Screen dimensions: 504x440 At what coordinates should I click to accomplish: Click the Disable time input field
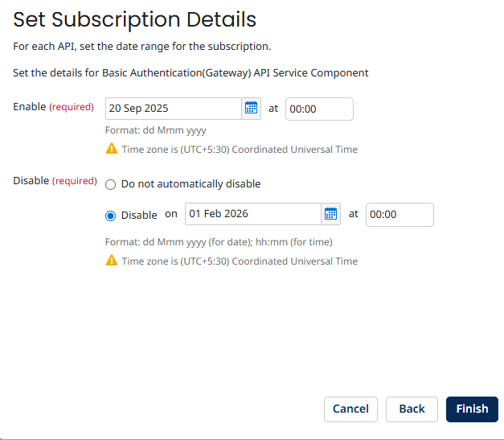(x=400, y=215)
